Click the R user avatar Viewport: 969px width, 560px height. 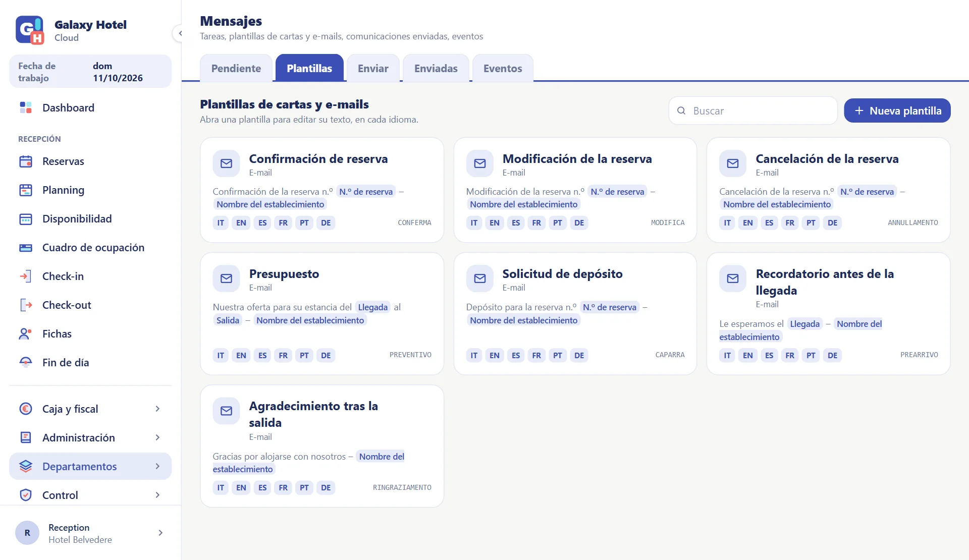pos(27,533)
